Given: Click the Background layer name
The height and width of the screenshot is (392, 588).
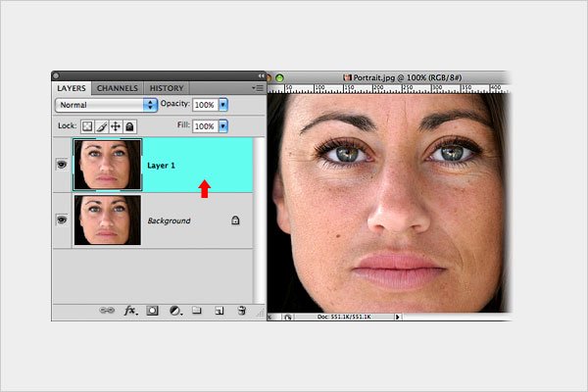Looking at the screenshot, I should (x=169, y=220).
